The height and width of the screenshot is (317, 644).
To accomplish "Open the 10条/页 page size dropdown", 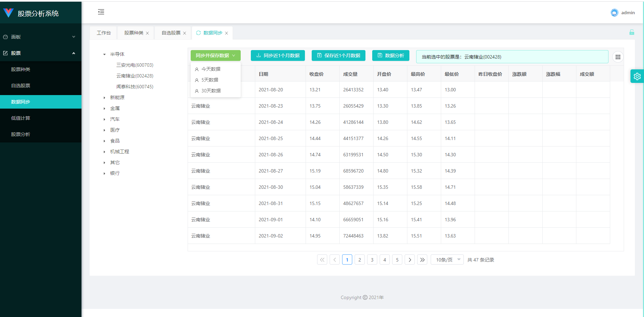I will (x=447, y=260).
